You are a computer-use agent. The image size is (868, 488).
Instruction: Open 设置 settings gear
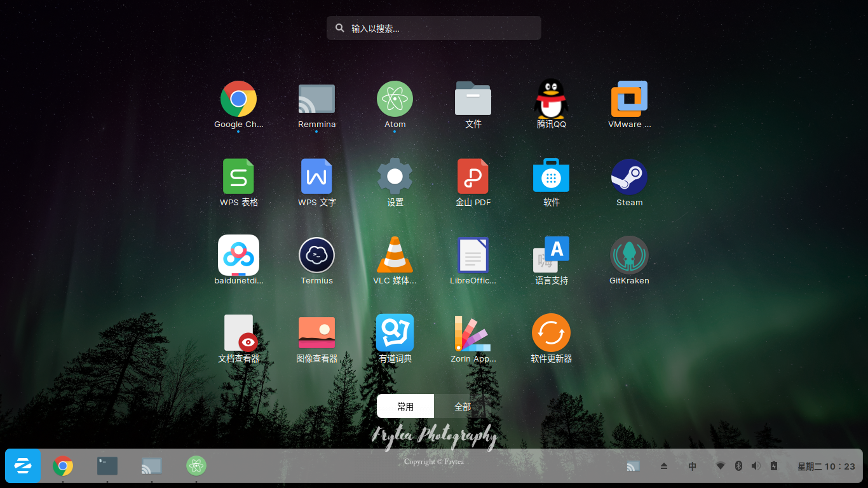coord(395,177)
